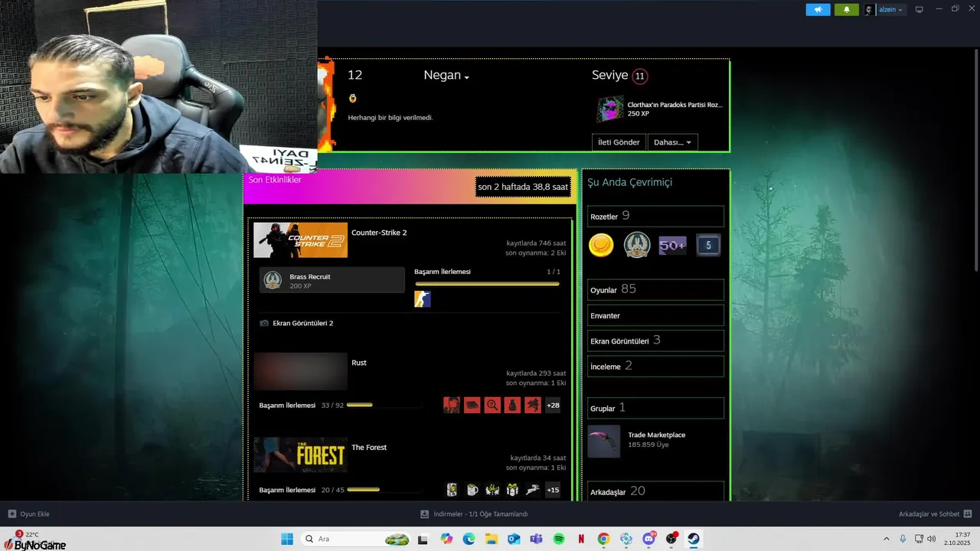
Task: Click the first Rust achievement icon
Action: 452,405
